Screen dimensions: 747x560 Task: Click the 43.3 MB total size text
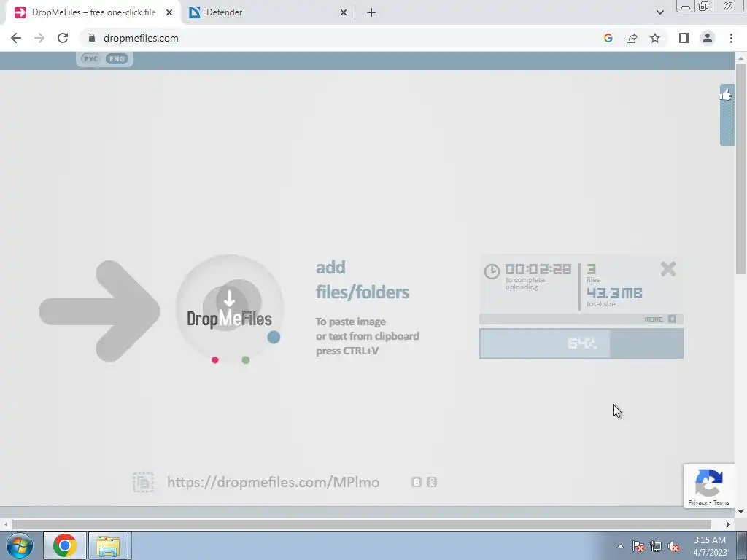(x=614, y=293)
